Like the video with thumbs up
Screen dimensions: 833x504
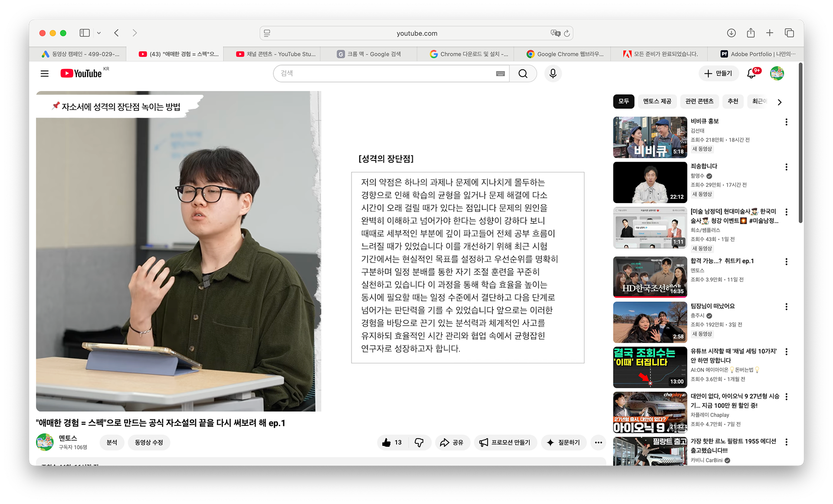tap(387, 442)
